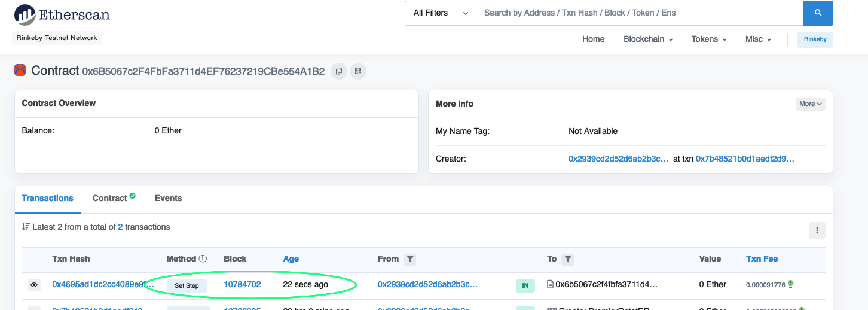Click the green lightbulb next to fee 0.000091776
The image size is (868, 310).
[790, 284]
